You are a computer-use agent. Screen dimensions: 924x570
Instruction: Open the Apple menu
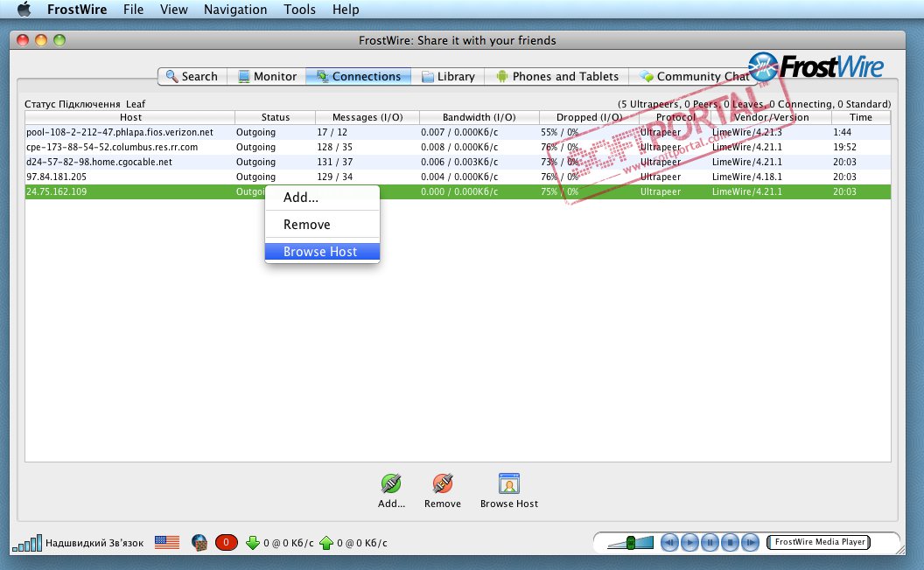(24, 10)
